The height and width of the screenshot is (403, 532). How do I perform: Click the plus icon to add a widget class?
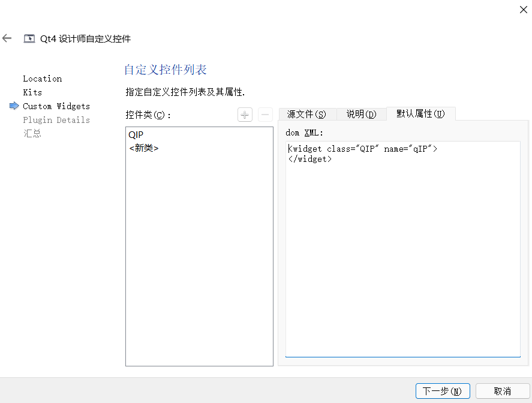coord(245,114)
